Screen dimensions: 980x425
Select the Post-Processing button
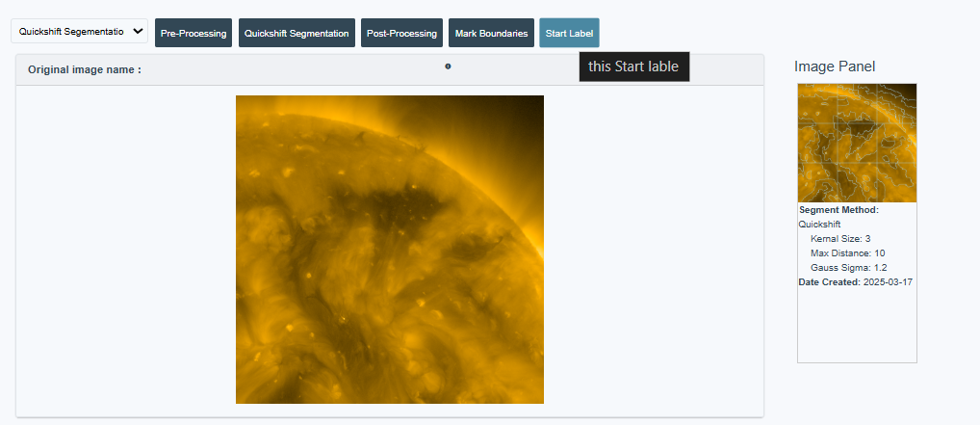pyautogui.click(x=401, y=33)
